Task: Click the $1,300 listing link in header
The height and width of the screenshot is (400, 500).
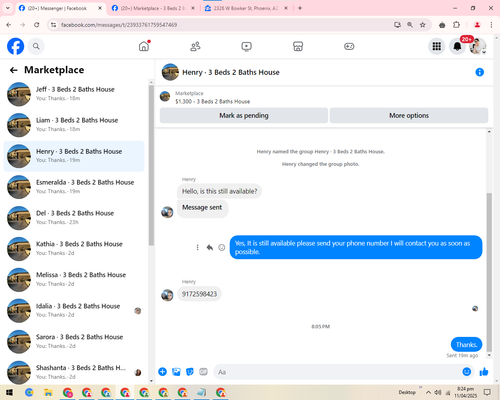Action: click(212, 101)
